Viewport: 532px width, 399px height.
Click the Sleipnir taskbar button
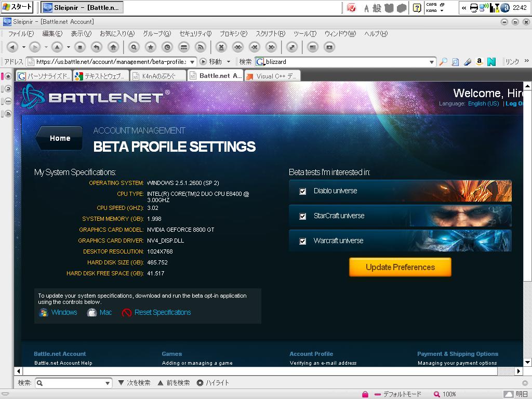pos(82,7)
